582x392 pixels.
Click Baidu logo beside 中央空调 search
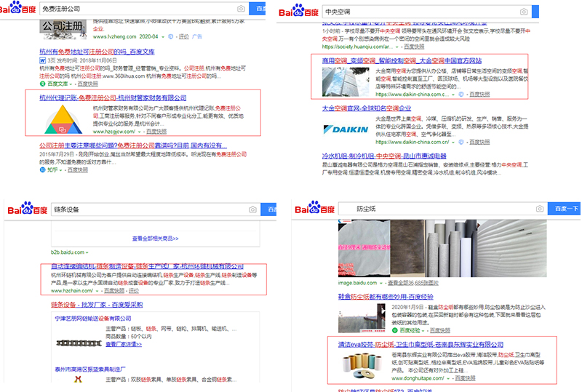click(298, 11)
